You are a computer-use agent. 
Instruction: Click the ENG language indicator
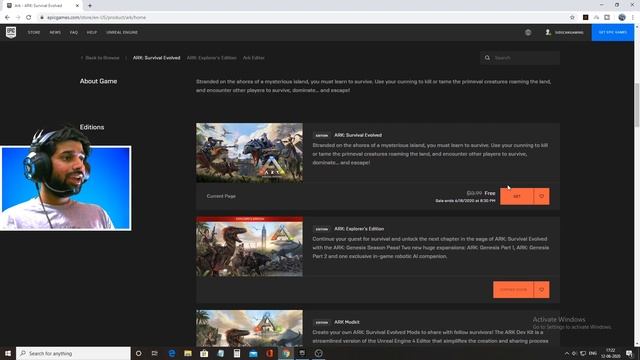coord(593,353)
